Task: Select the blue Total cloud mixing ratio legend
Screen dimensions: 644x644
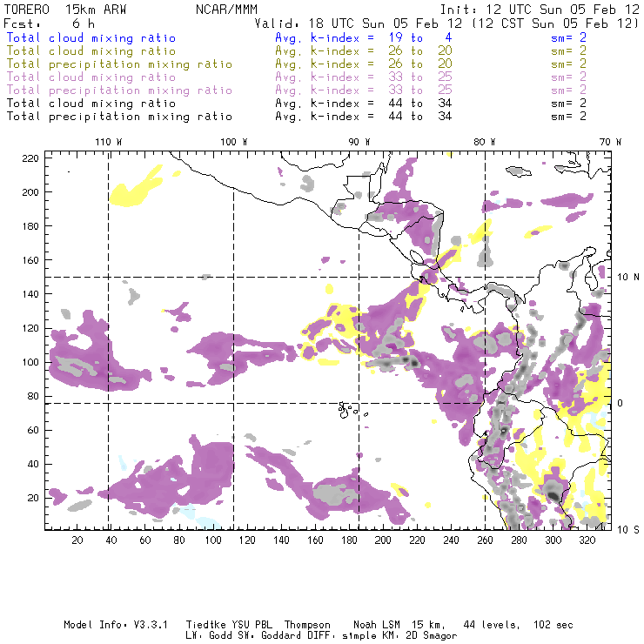Action: click(91, 38)
